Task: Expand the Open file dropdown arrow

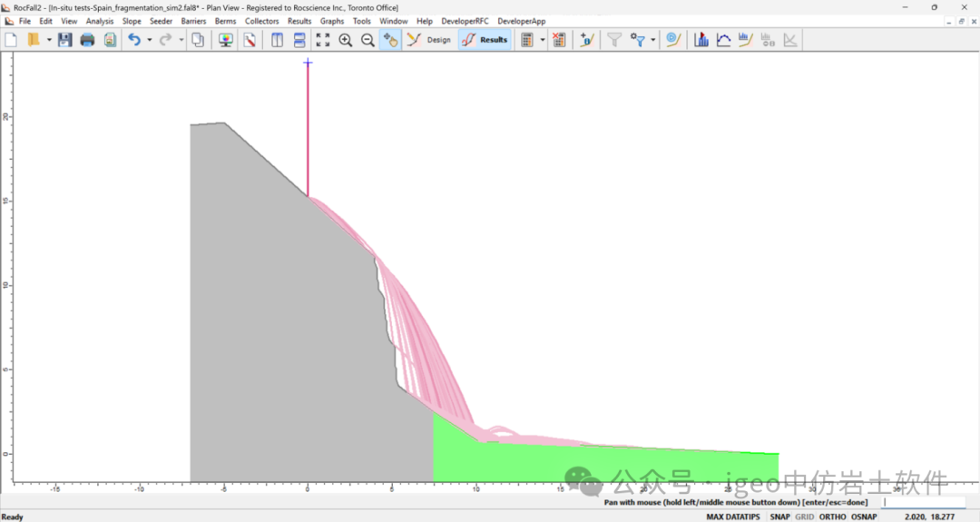Action: [49, 40]
